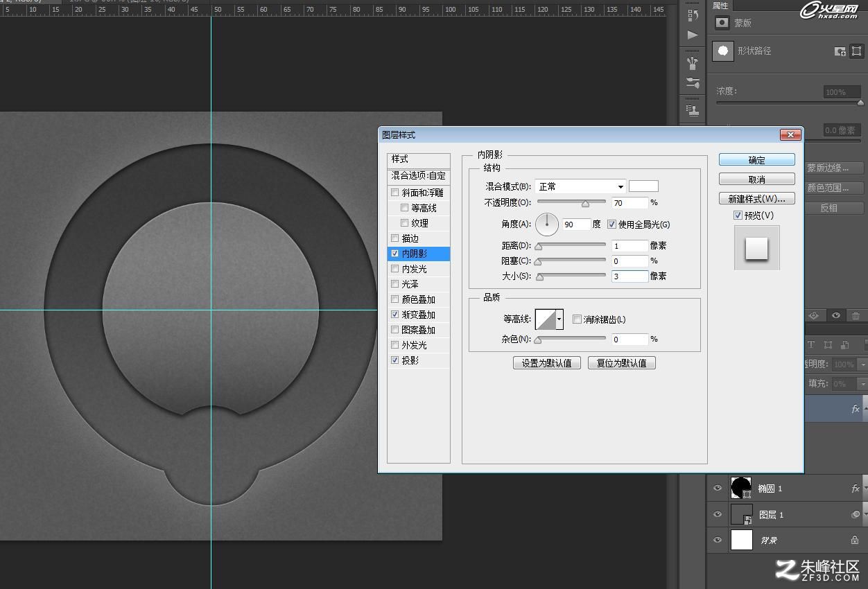Toggle 预览 checkbox
868x589 pixels.
(x=738, y=216)
